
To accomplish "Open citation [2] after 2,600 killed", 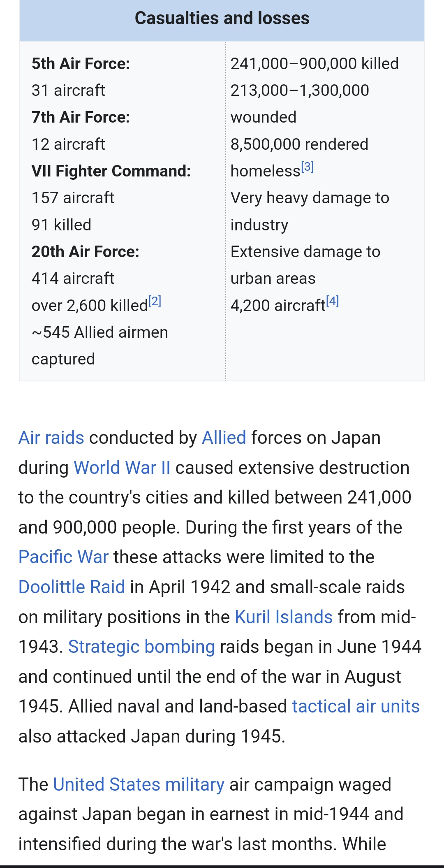I will coord(155,302).
